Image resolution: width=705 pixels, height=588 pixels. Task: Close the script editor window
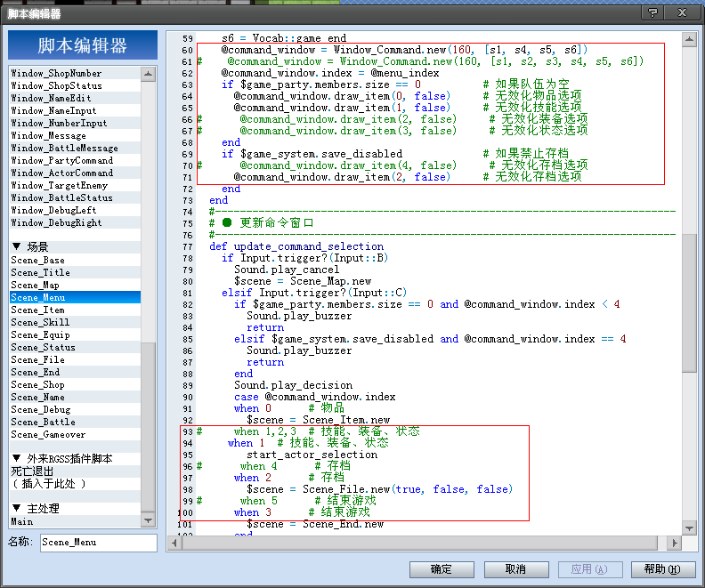click(x=682, y=12)
